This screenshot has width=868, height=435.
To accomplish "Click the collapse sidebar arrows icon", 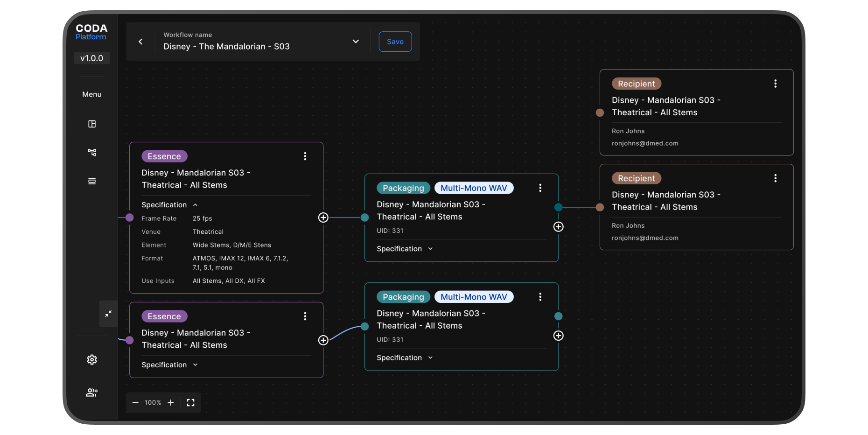I will tap(108, 314).
